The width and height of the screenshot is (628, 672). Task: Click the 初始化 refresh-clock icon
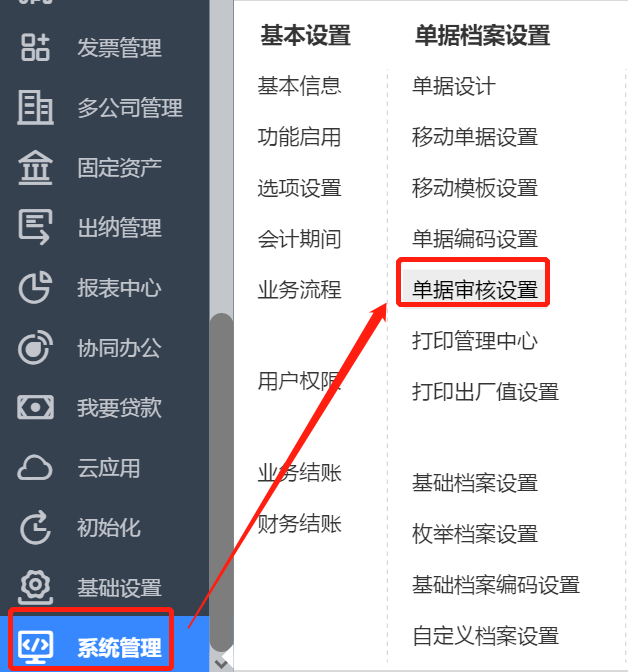(35, 528)
